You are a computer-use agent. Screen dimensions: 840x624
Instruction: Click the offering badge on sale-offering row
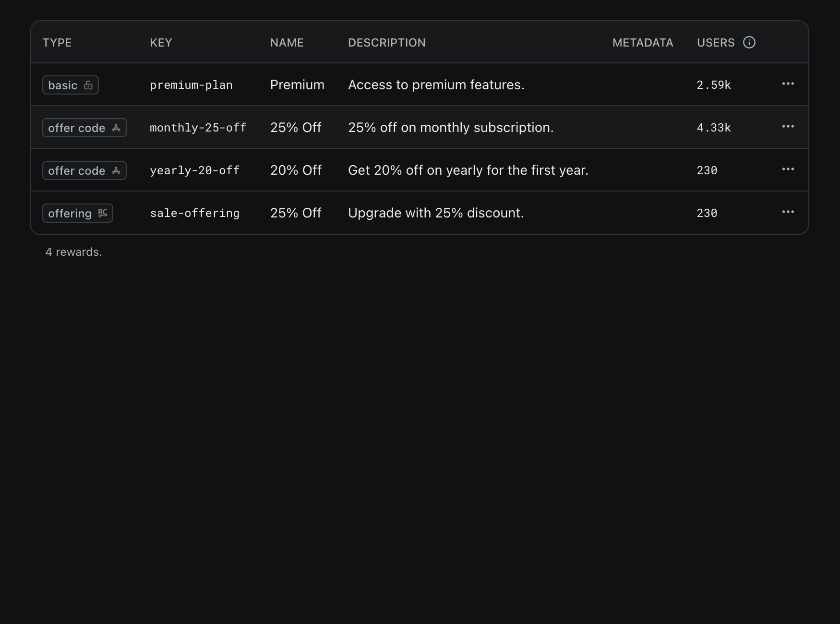pos(77,213)
